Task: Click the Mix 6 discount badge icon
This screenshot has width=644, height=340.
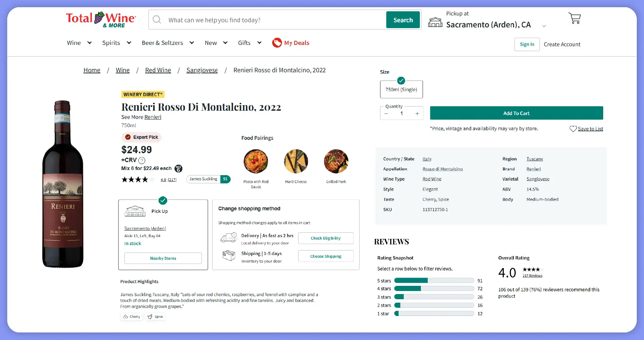Action: (178, 168)
